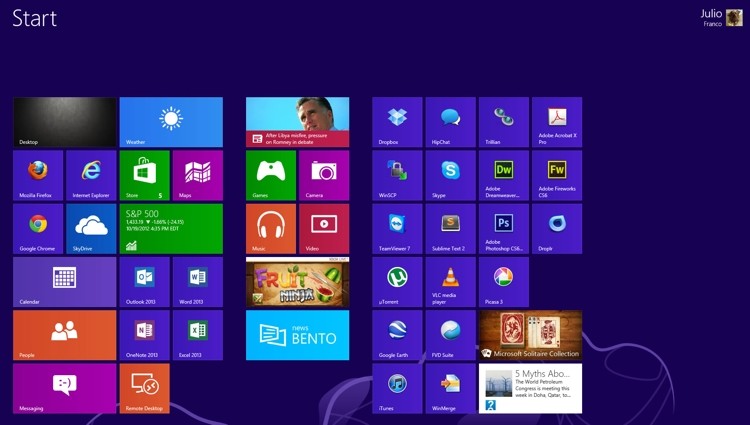Launch Dropbox

pyautogui.click(x=397, y=122)
